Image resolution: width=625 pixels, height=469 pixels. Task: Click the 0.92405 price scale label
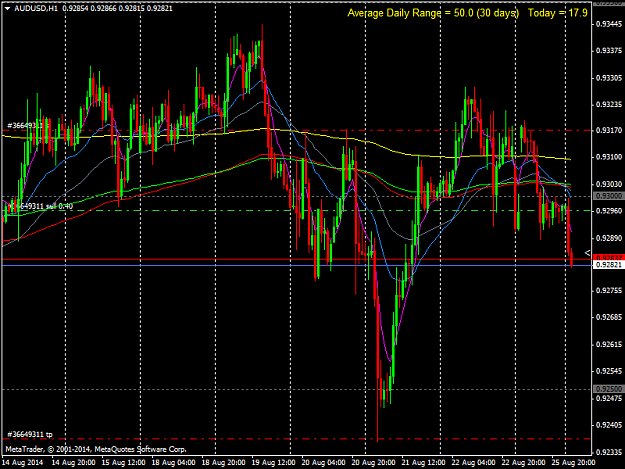(x=609, y=425)
